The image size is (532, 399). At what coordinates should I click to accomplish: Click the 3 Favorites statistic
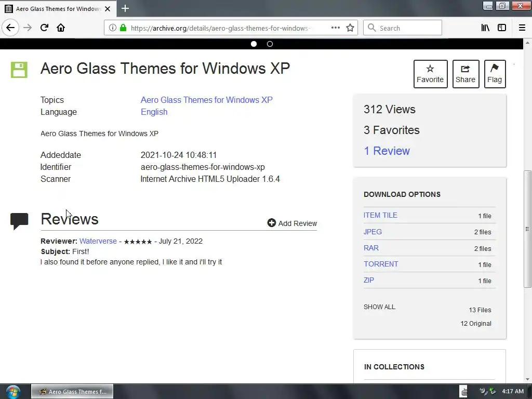coord(392,130)
